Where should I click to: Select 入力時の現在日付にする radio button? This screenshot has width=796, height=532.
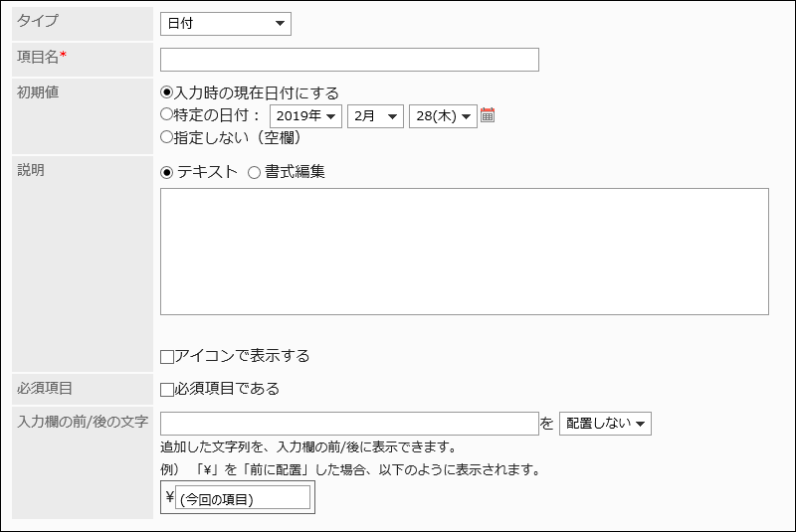coord(166,92)
